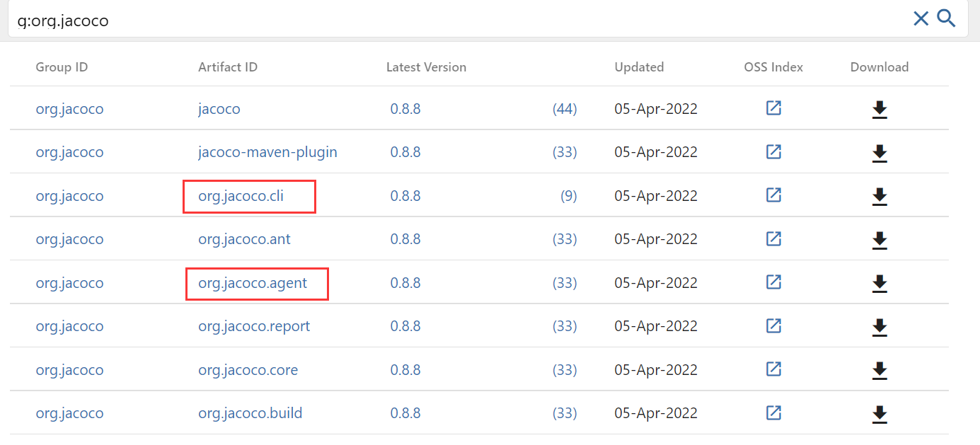Viewport: 980px width, 445px height.
Task: Click 05-Apr-2022 date in org.jacoco.agent row
Action: point(656,283)
